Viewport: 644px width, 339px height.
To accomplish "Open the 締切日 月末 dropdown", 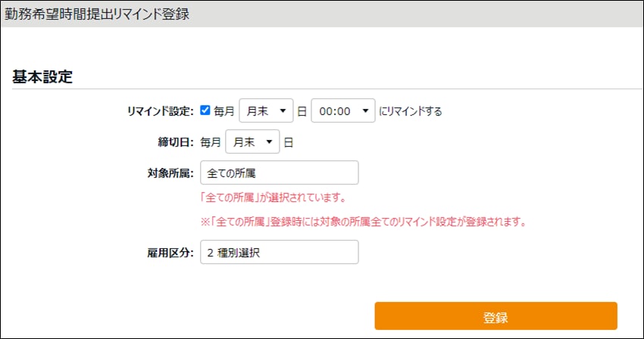I will coord(252,142).
